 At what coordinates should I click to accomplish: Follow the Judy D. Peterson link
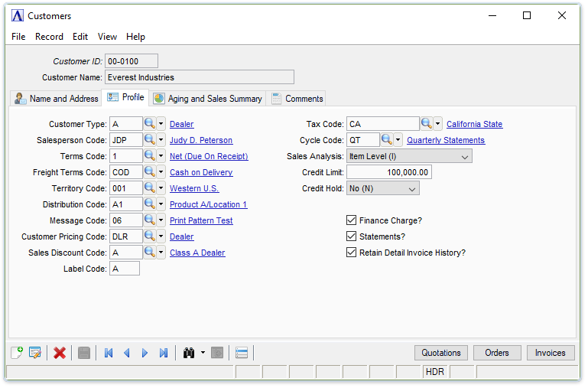(201, 140)
